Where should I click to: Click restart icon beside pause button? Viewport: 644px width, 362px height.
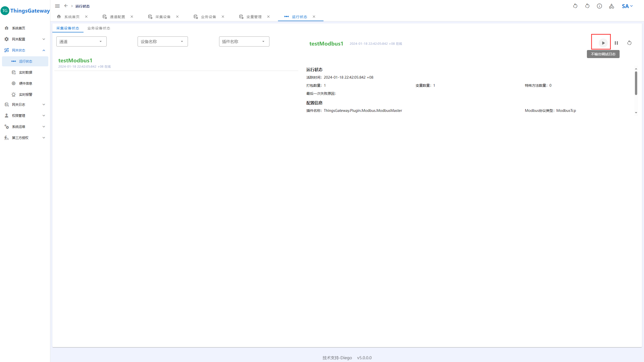coord(629,43)
